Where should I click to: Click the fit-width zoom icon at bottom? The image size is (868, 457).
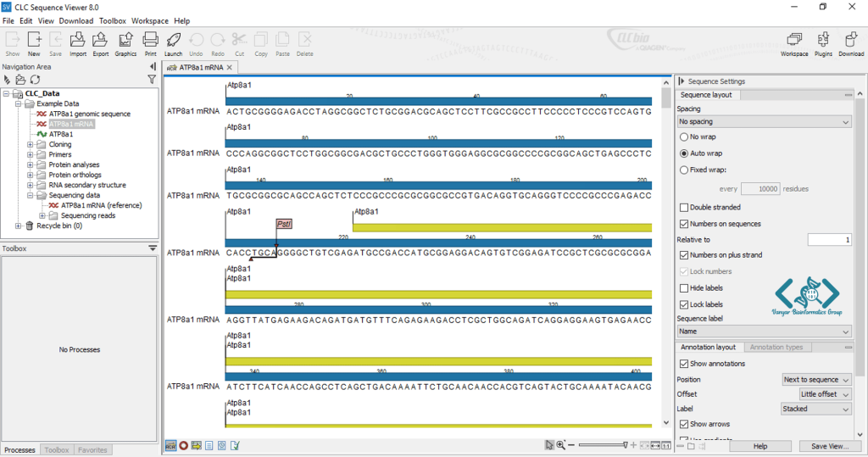pyautogui.click(x=655, y=445)
